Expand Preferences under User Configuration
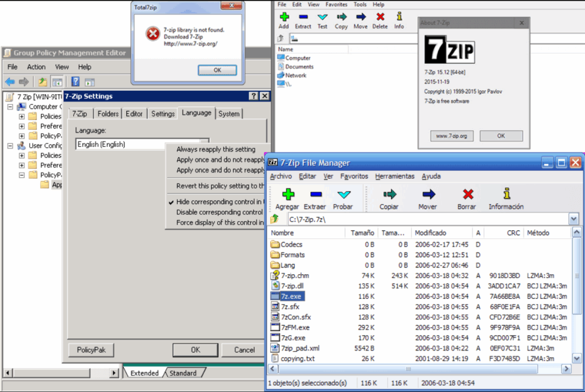The height and width of the screenshot is (392, 585). [x=22, y=165]
